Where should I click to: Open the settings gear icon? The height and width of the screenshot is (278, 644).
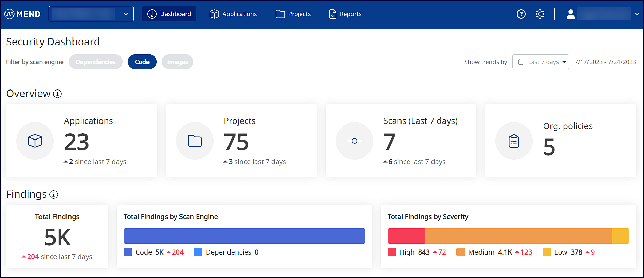pos(540,14)
